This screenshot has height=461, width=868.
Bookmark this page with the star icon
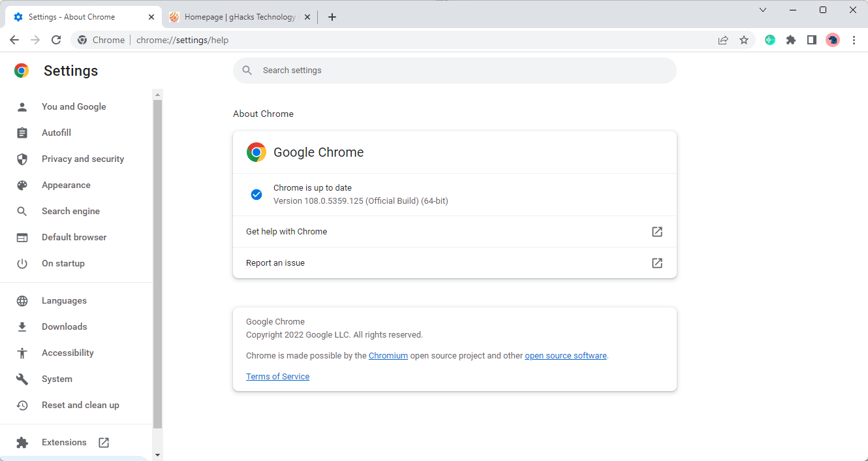click(x=744, y=40)
